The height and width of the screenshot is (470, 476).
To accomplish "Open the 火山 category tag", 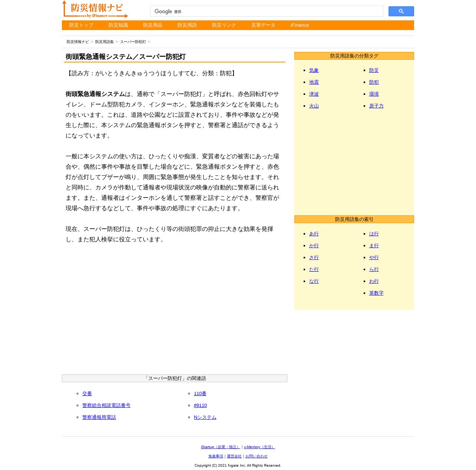I will click(314, 106).
